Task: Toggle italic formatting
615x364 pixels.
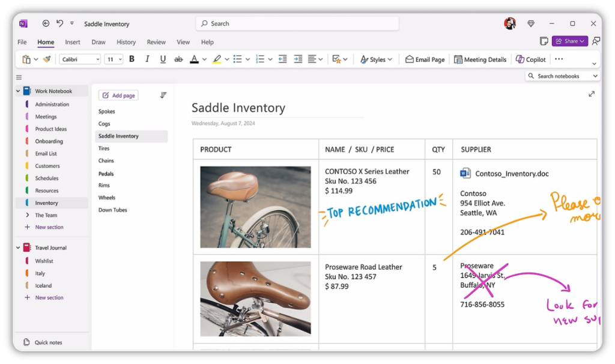Action: pyautogui.click(x=147, y=59)
